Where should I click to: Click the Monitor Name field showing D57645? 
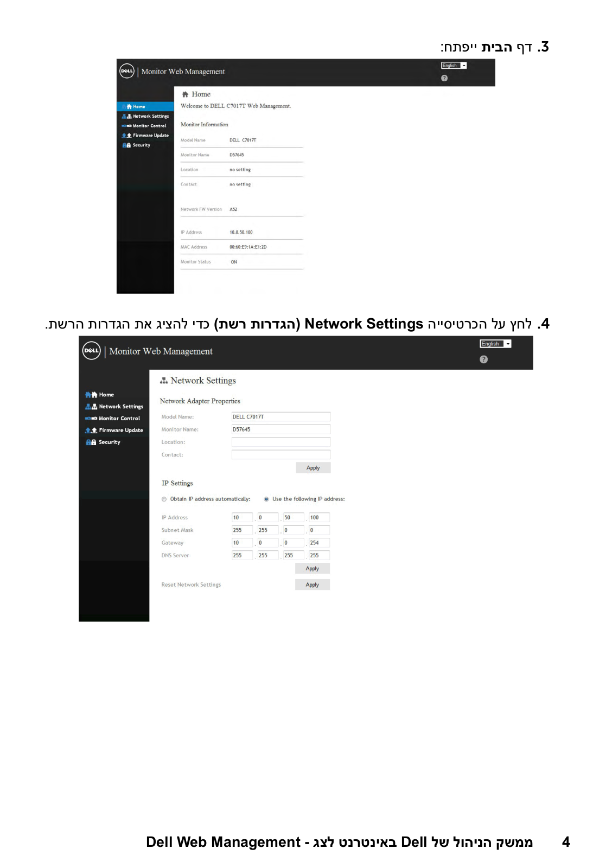281,429
